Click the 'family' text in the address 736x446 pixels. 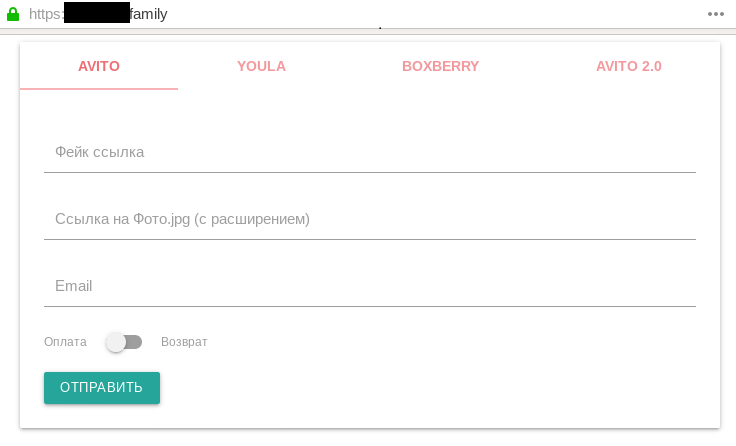(148, 14)
